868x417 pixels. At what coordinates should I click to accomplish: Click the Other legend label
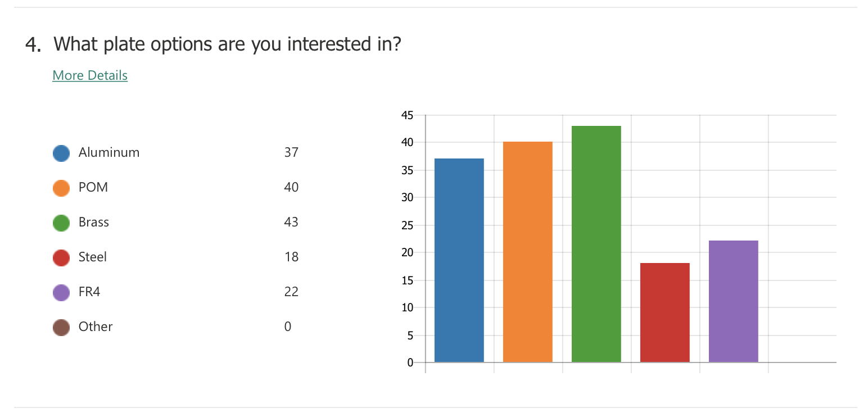click(96, 327)
